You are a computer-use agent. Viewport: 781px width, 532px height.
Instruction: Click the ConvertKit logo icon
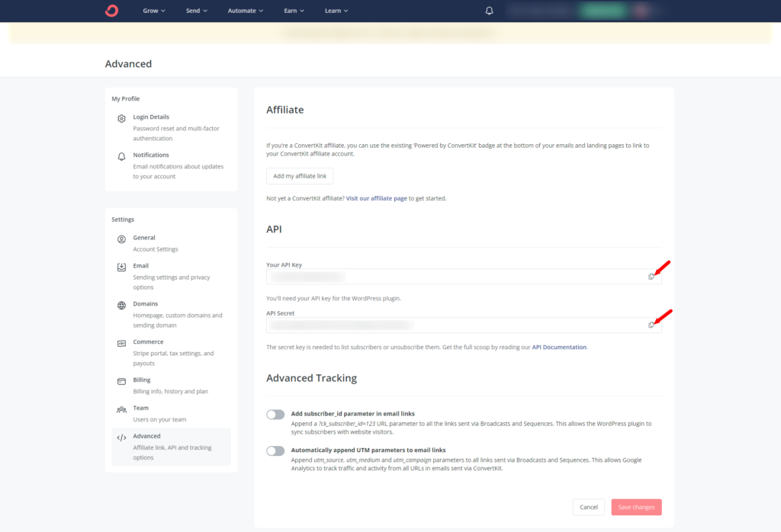(x=112, y=11)
